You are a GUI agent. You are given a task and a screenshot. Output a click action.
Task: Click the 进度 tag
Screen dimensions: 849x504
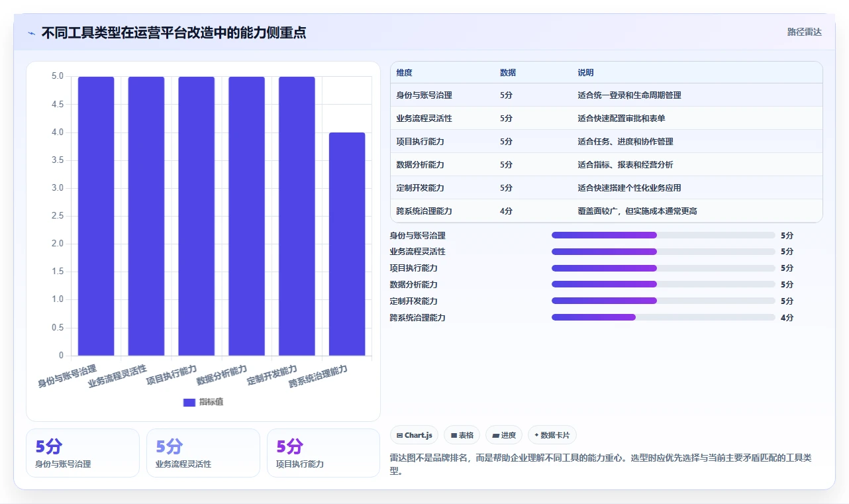click(504, 435)
